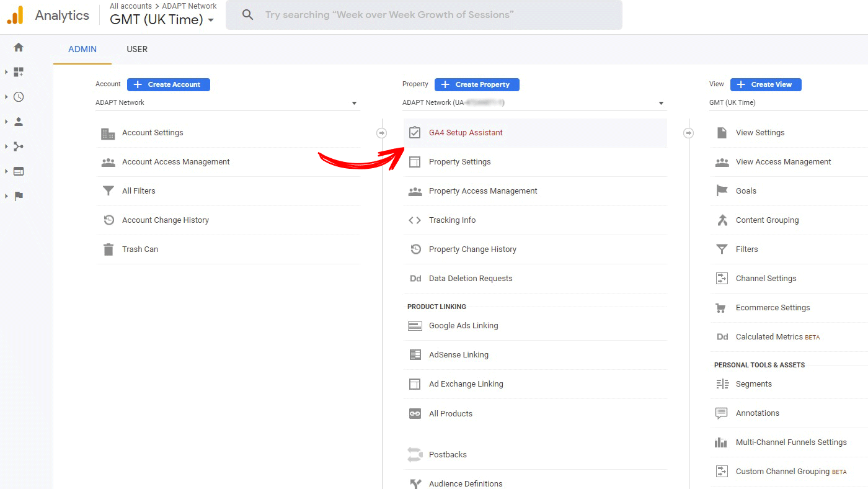Open Acquisition reports branching icon
The width and height of the screenshot is (868, 489).
[19, 146]
